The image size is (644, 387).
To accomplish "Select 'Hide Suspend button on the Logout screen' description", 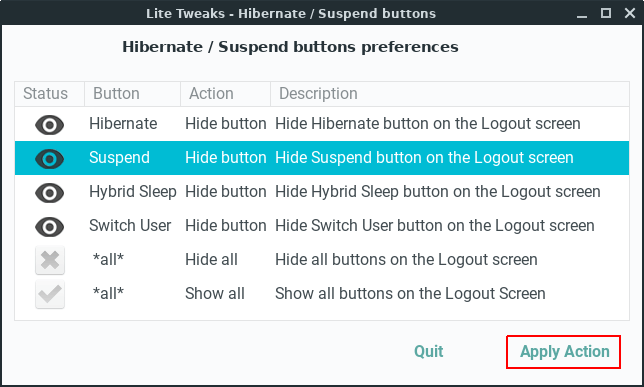I will 424,158.
